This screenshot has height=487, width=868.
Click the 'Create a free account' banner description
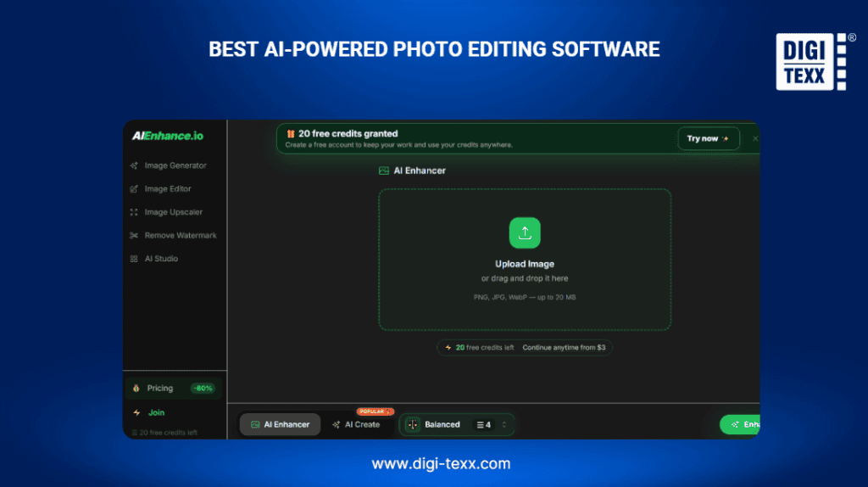pos(399,145)
